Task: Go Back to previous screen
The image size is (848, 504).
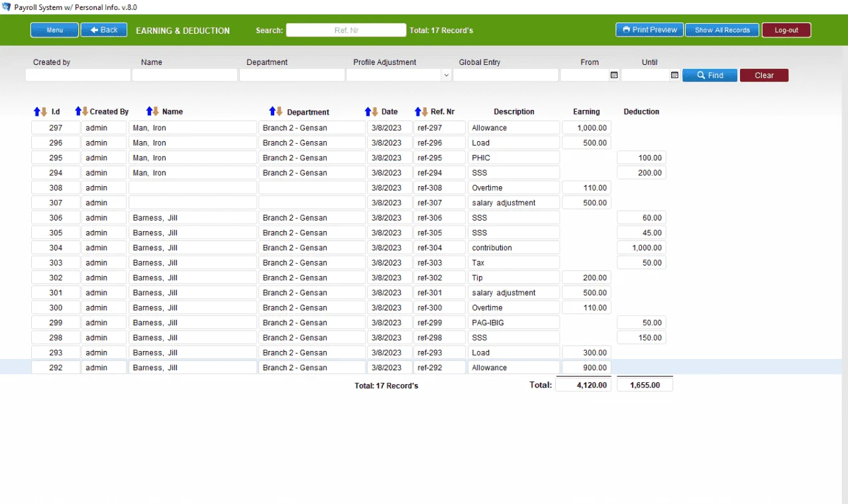Action: click(104, 30)
